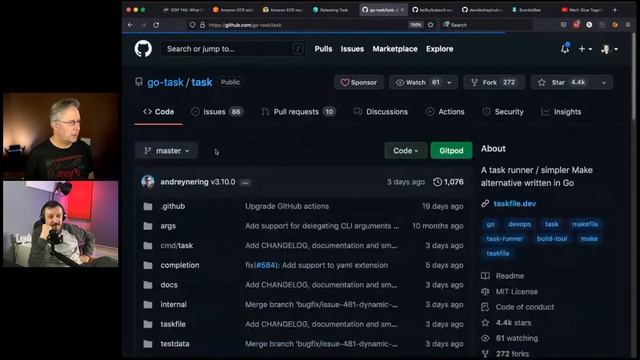Click the testdata folder icon

click(148, 343)
